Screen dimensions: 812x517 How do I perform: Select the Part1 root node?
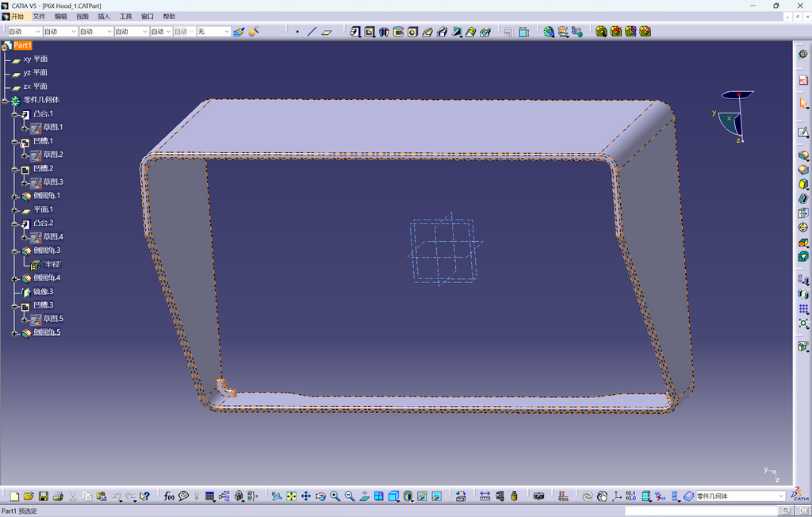coord(22,45)
